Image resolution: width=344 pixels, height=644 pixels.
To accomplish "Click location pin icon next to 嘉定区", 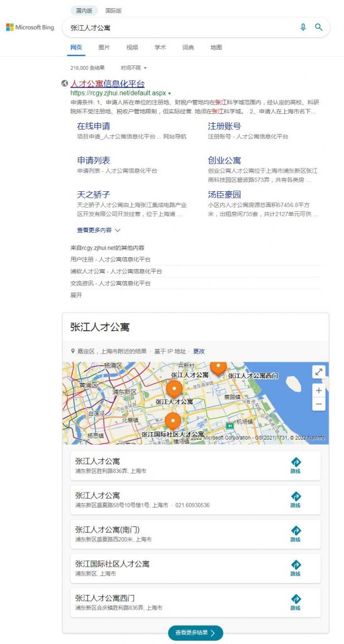I will coord(73,351).
